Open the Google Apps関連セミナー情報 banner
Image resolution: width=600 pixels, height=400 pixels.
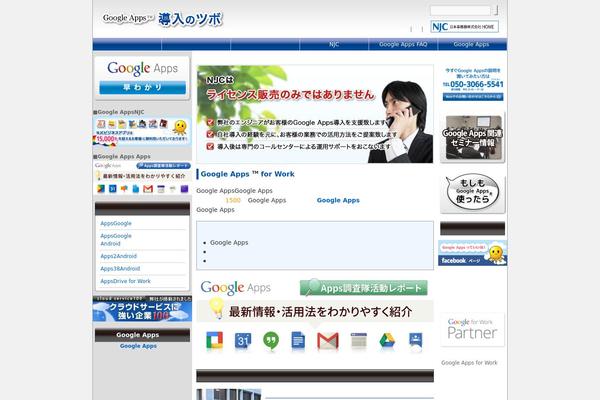tap(473, 138)
